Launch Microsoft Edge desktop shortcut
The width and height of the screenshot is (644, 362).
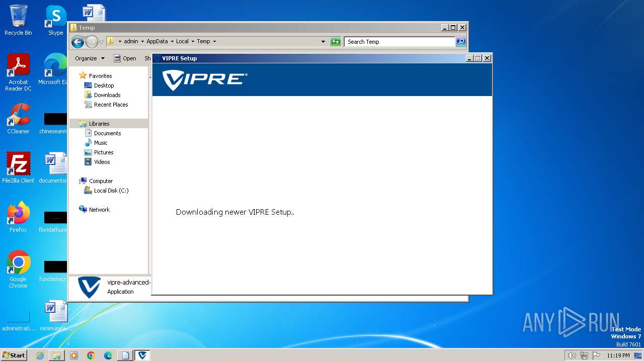pyautogui.click(x=54, y=69)
